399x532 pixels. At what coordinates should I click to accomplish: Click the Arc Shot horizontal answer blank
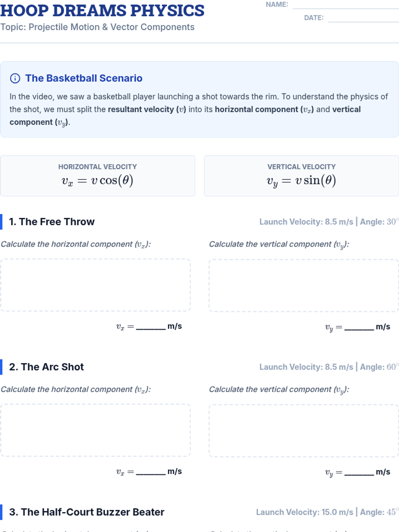(x=151, y=472)
